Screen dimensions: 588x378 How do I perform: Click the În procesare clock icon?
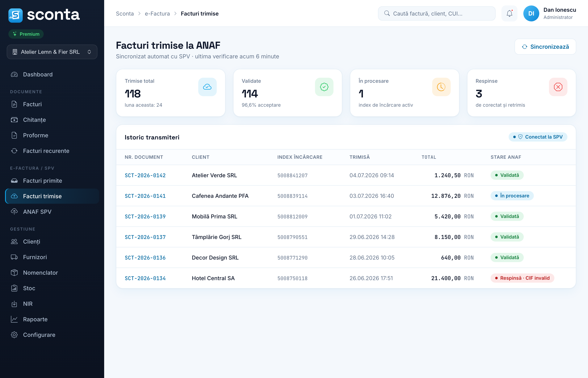(441, 87)
